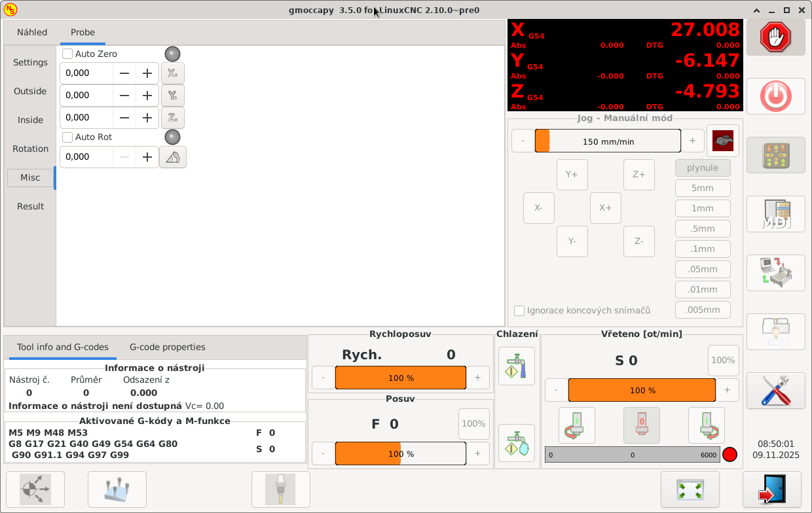Toggle flood coolant icon
The width and height of the screenshot is (812, 513).
pos(516,366)
